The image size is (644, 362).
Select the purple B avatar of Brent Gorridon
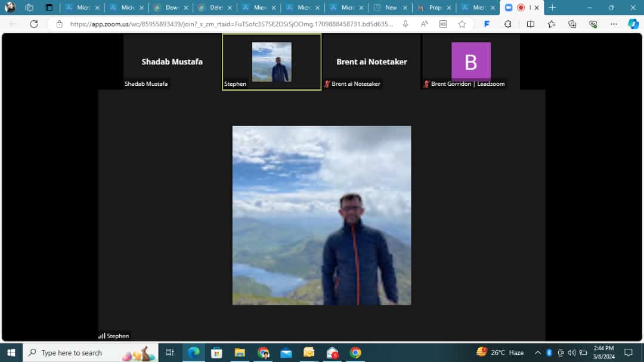click(471, 61)
